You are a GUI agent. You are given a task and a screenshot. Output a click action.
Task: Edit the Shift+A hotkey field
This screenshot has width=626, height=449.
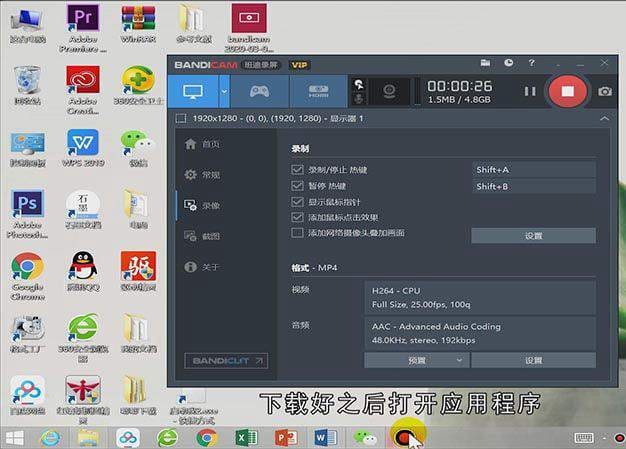[534, 170]
